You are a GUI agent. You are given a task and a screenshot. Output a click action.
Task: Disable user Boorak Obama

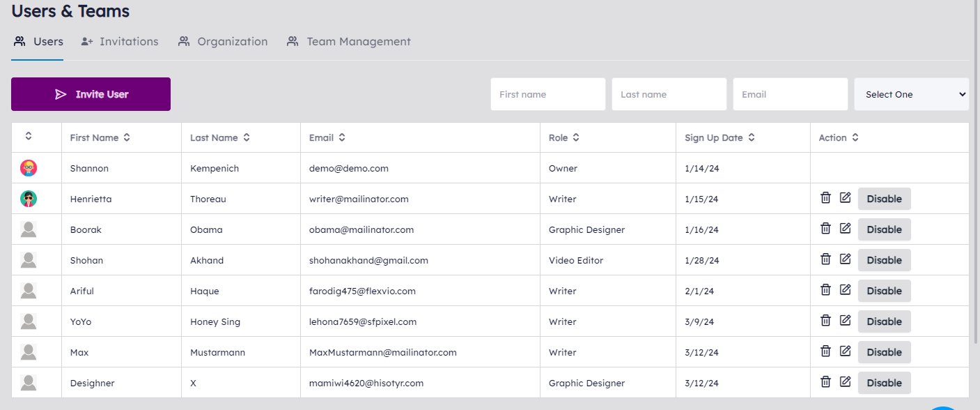pyautogui.click(x=884, y=229)
